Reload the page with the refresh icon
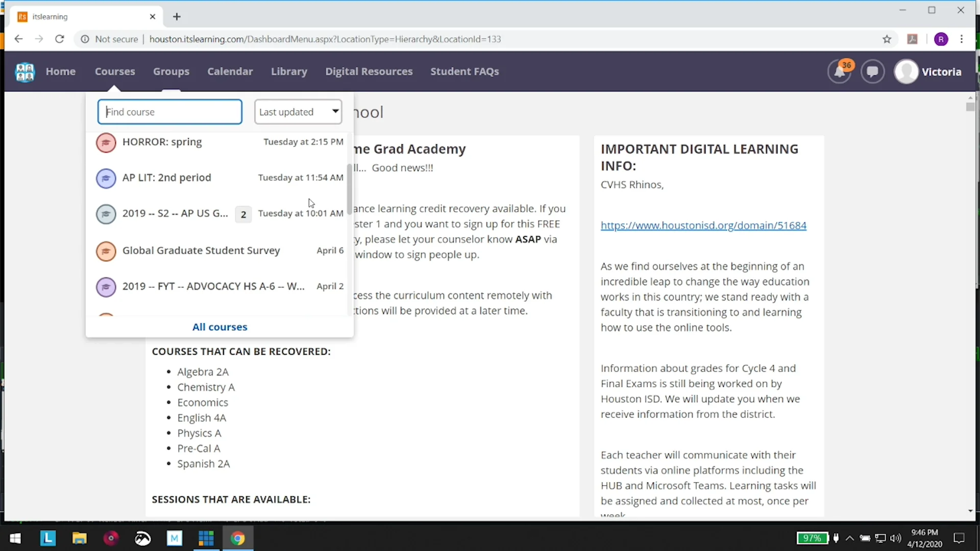This screenshot has width=980, height=551. (60, 39)
